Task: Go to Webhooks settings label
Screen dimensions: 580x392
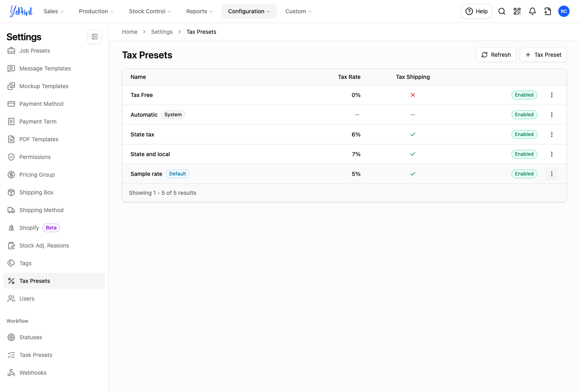Action: click(x=33, y=373)
